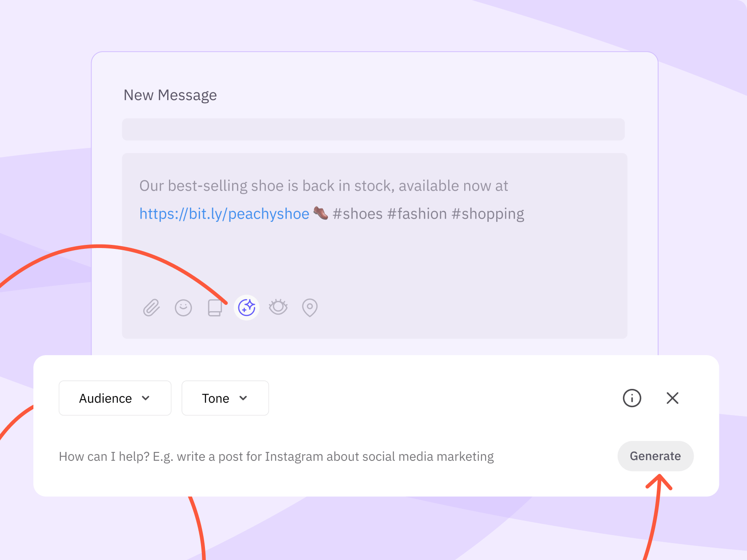Click the paperclip attachment icon
The height and width of the screenshot is (560, 747).
[x=151, y=308]
